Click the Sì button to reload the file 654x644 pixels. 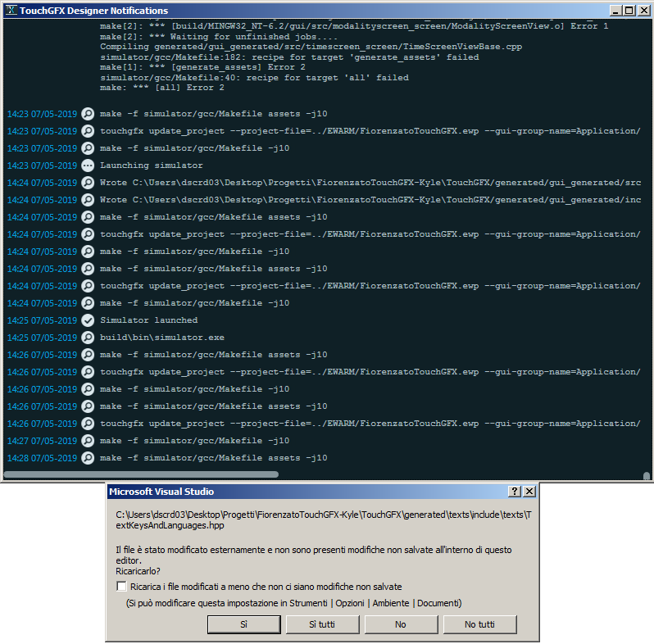click(244, 624)
